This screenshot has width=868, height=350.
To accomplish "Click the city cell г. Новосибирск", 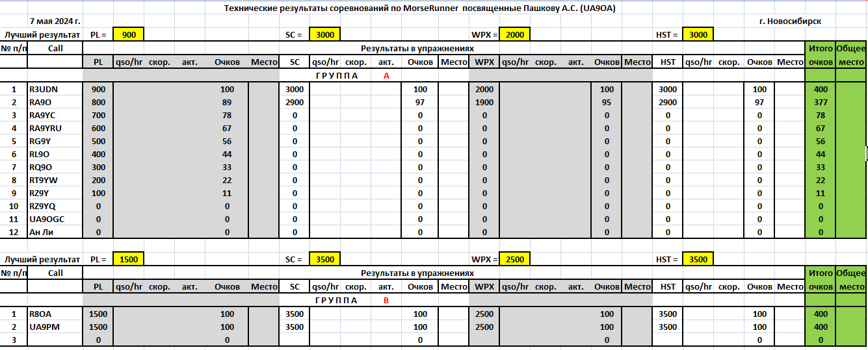I will click(x=789, y=21).
